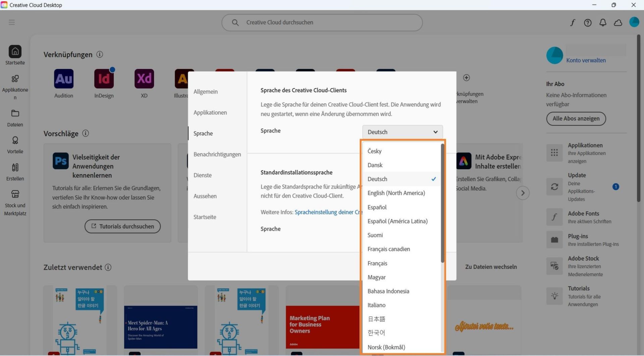644x356 pixels.
Task: Choose 日本語 language option
Action: [x=402, y=319]
